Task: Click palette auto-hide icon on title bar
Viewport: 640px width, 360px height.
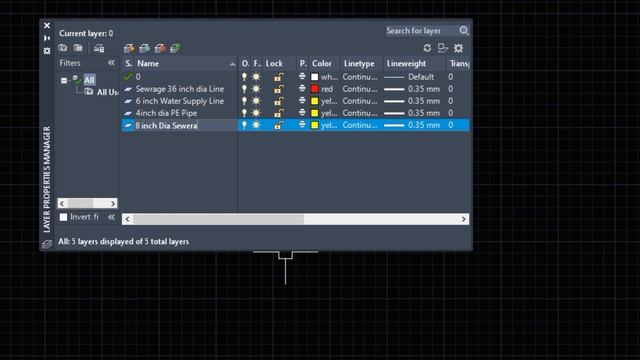Action: tap(47, 38)
